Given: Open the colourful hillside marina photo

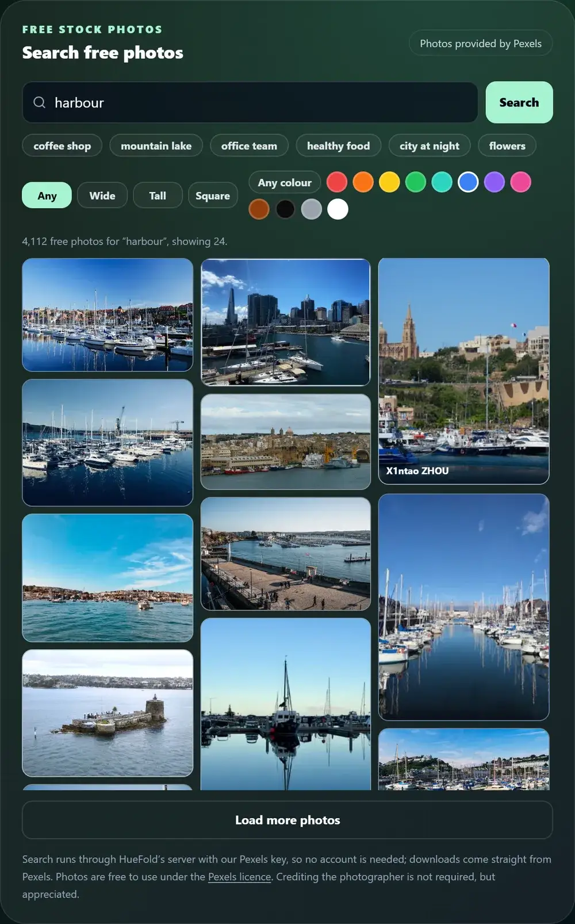Looking at the screenshot, I should [x=108, y=315].
